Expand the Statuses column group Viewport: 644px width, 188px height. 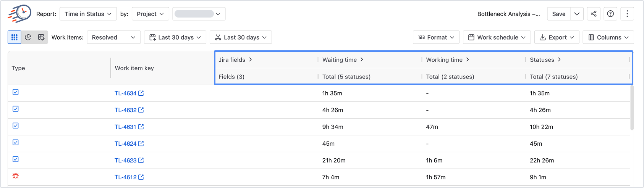pos(559,59)
